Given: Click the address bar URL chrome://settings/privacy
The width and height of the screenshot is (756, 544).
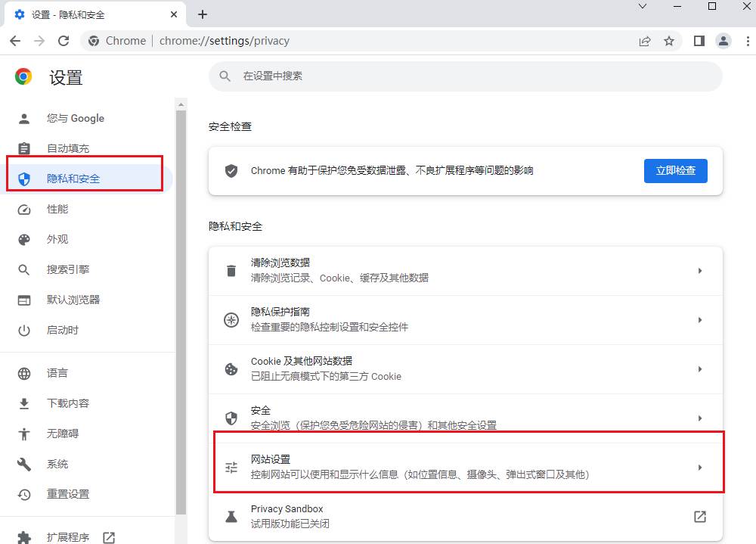Looking at the screenshot, I should click(225, 41).
